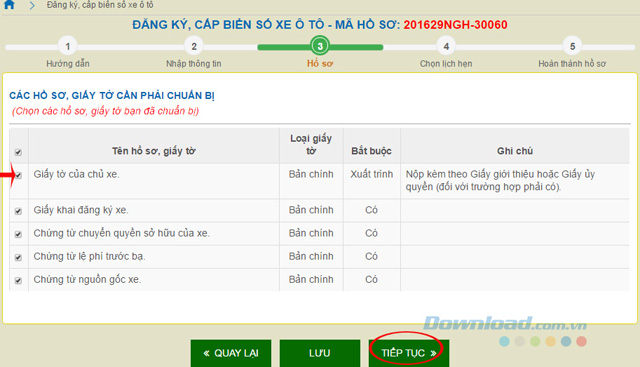Image resolution: width=640 pixels, height=367 pixels.
Task: Click Có in Chứng từ nguồn gốc xe row
Action: coord(371,279)
